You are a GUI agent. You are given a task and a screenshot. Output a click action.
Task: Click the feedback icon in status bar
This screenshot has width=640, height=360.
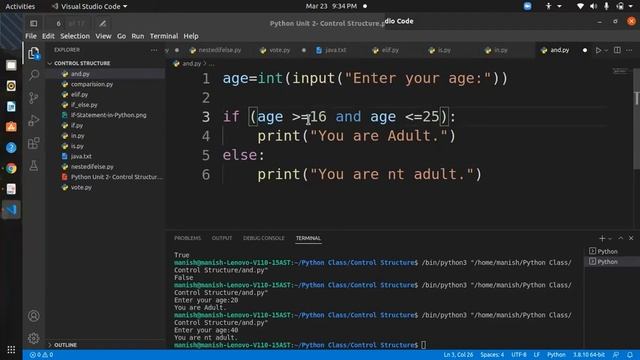[x=616, y=355]
